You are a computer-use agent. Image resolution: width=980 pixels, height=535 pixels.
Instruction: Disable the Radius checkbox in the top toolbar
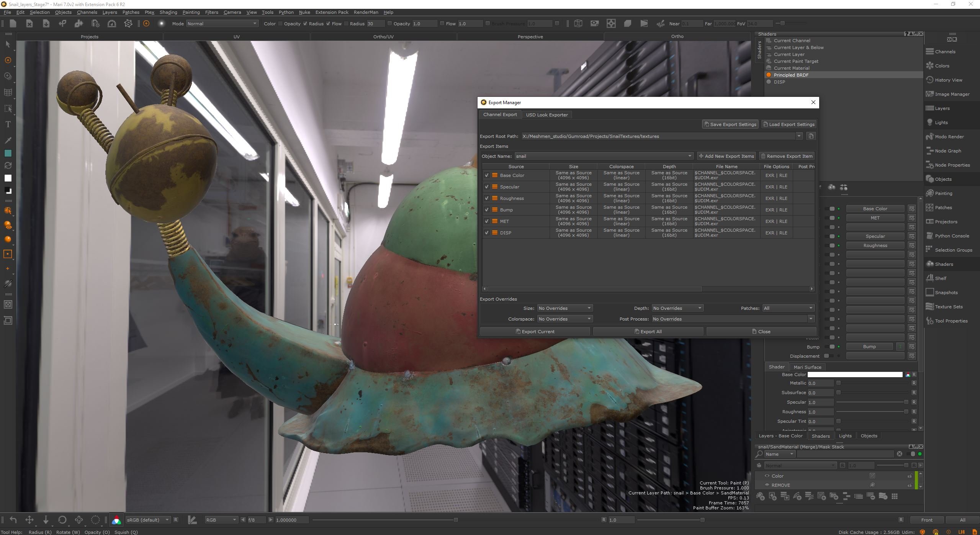[x=305, y=23]
